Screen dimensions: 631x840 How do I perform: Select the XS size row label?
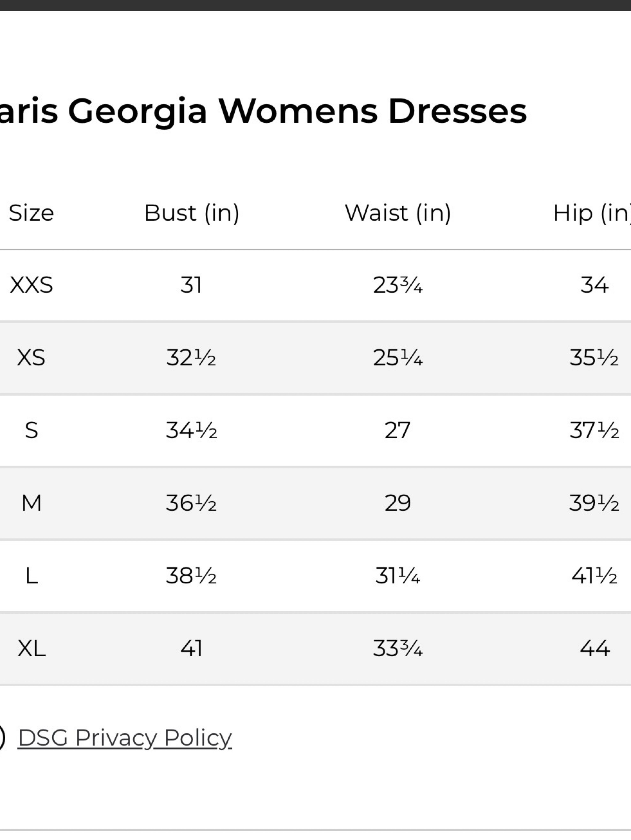(31, 358)
